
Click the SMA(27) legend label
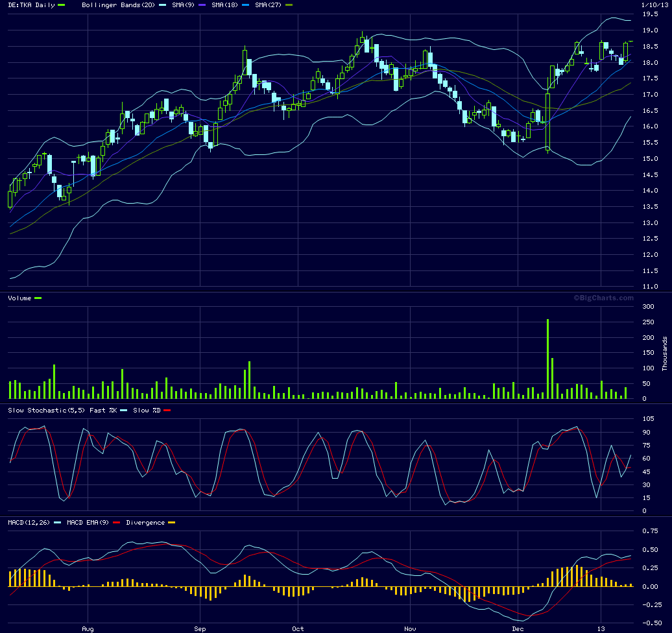(x=269, y=5)
